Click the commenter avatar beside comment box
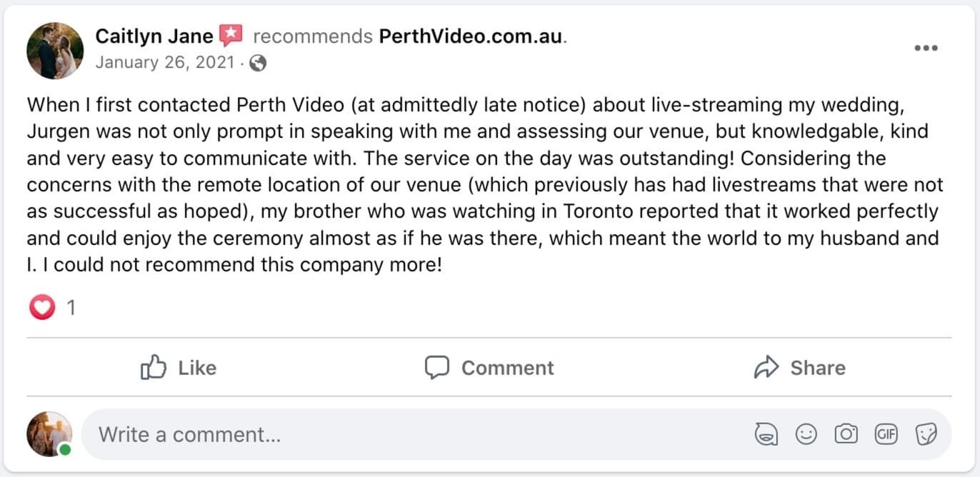Screen dimensions: 980x477 click(x=49, y=433)
